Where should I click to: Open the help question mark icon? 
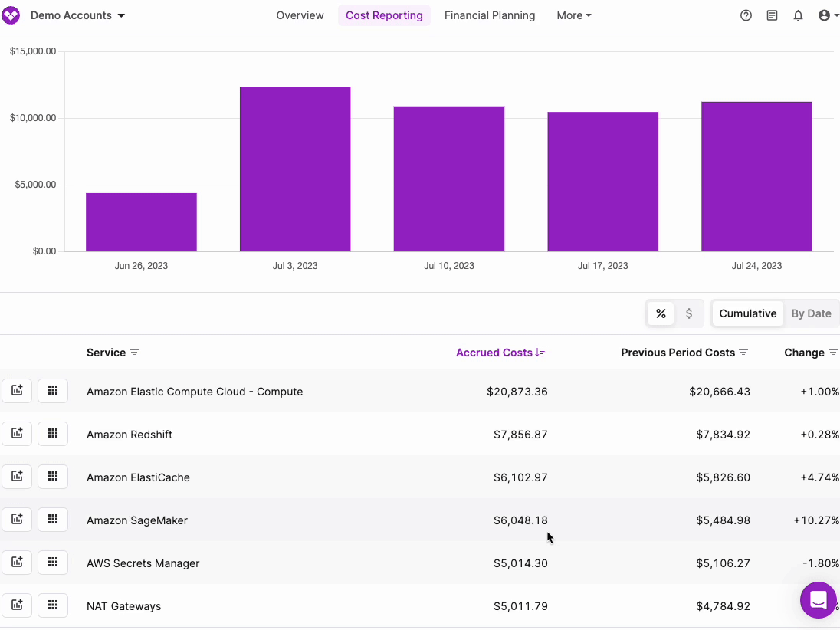point(746,15)
